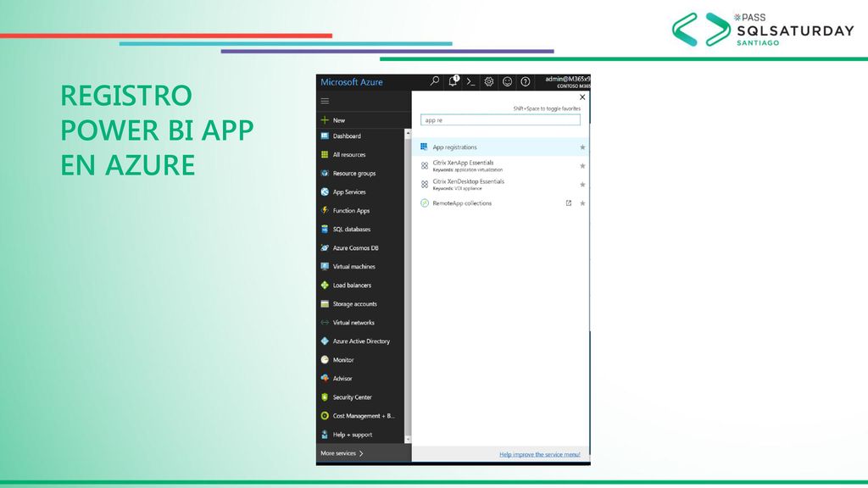
Task: Select App registrations search result
Action: click(501, 147)
